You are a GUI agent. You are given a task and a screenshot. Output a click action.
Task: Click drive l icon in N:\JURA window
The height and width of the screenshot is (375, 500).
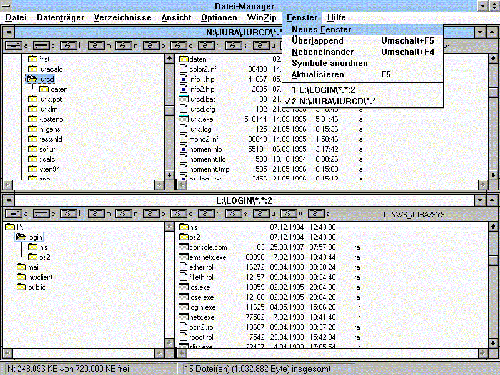click(68, 45)
